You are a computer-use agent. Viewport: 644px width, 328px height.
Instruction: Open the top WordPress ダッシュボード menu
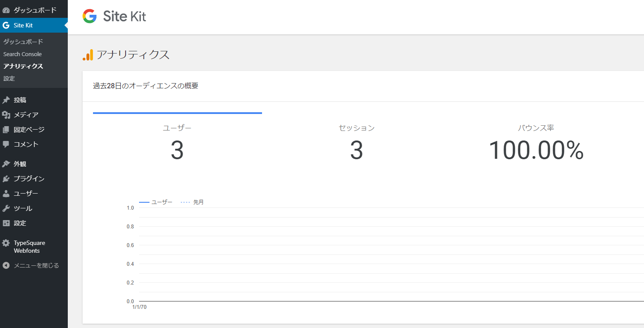[35, 10]
